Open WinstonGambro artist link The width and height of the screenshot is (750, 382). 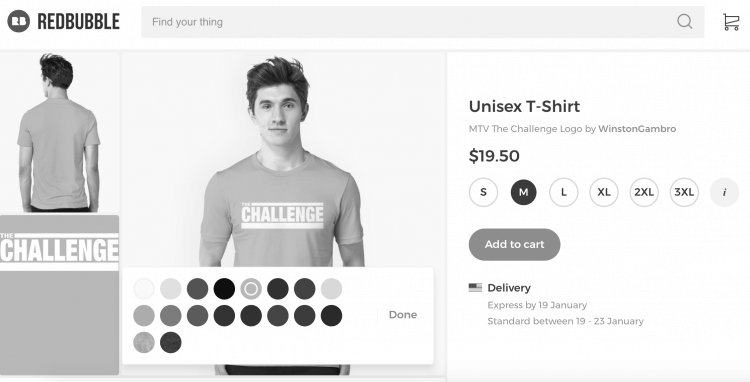tap(637, 129)
